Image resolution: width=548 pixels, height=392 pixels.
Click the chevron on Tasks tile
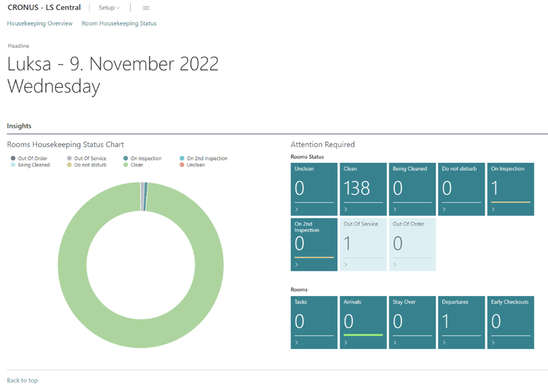[x=297, y=343]
